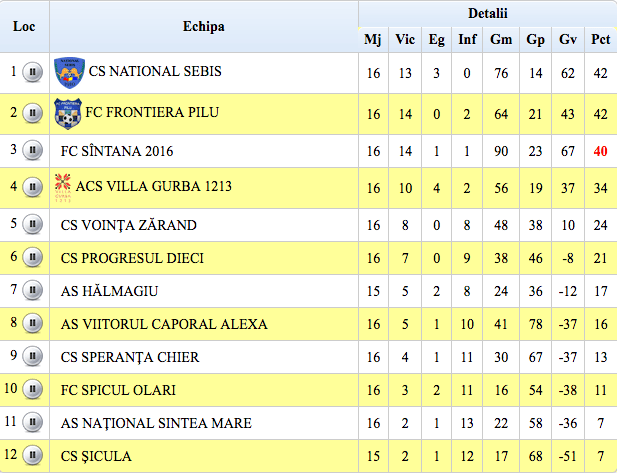Click the pause icon beside rank 1
Screen dimensions: 617x473
[33, 72]
